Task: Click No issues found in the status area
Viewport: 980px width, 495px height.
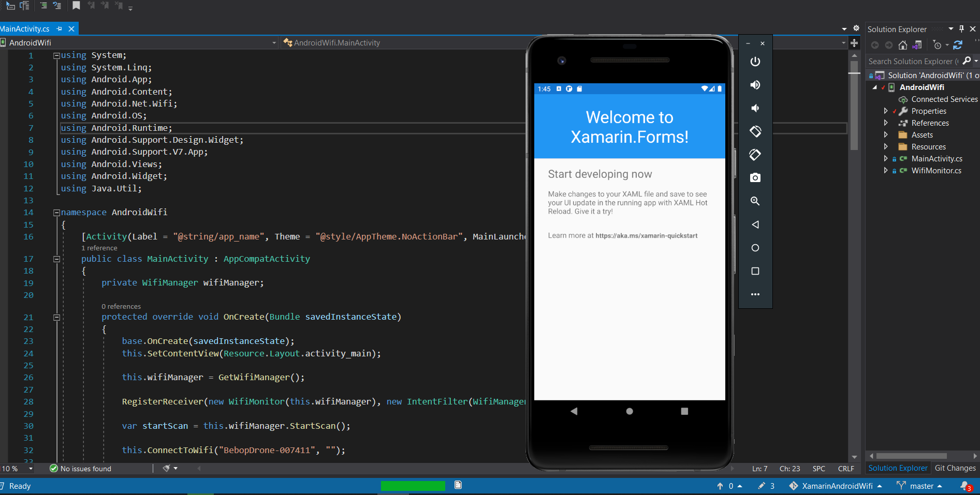Action: click(x=85, y=468)
